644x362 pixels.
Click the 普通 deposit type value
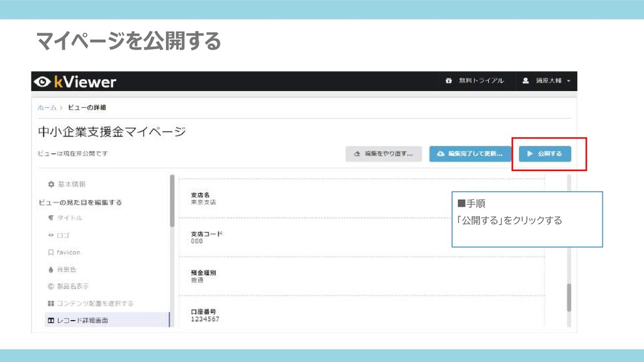pos(197,280)
